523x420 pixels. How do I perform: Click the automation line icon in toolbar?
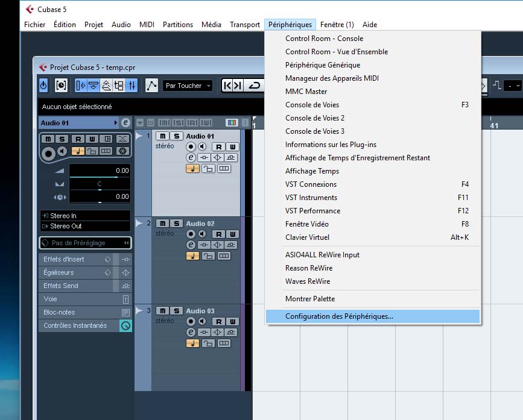coord(151,86)
